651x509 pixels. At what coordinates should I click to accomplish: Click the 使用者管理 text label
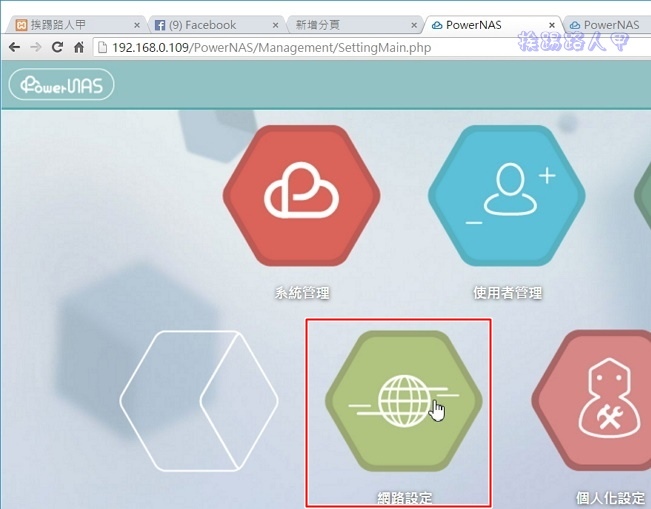[507, 293]
